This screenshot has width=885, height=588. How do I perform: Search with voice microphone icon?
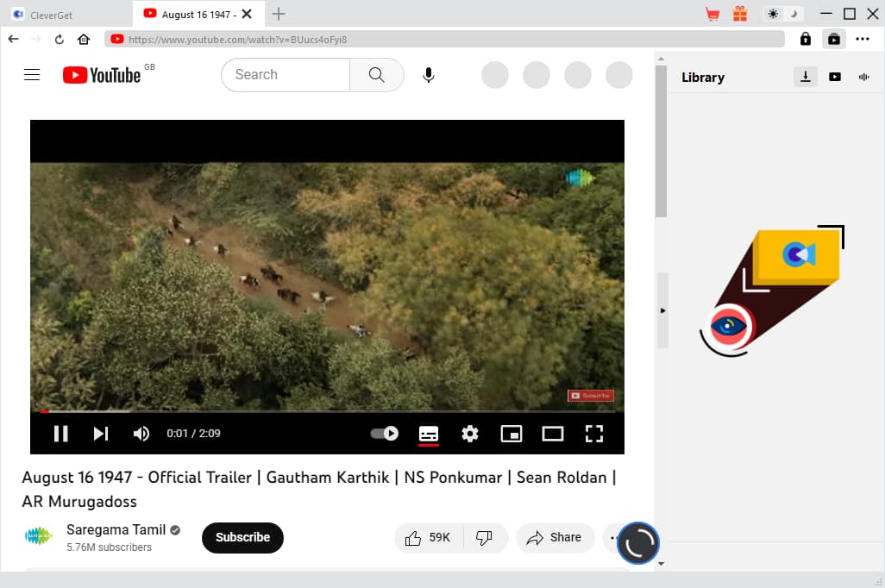pos(429,74)
